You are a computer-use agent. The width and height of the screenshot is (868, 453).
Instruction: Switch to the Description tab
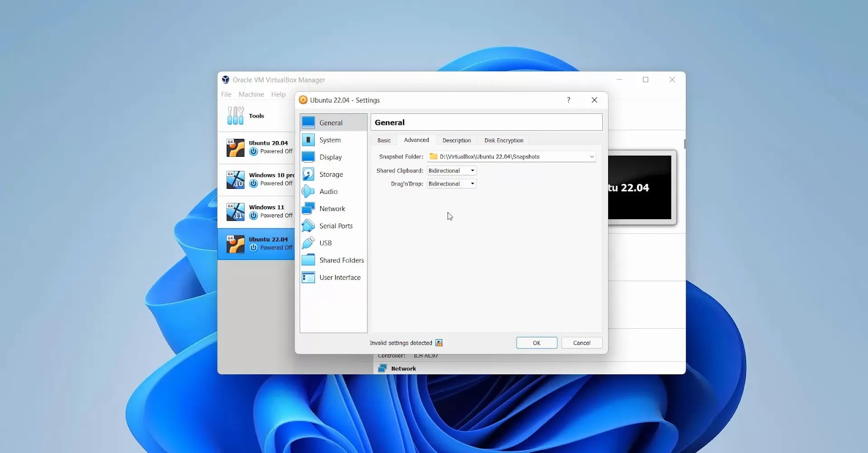[457, 141]
